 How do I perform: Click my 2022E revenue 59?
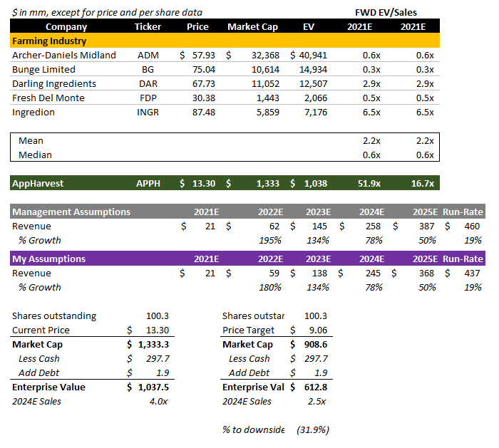[x=274, y=274]
